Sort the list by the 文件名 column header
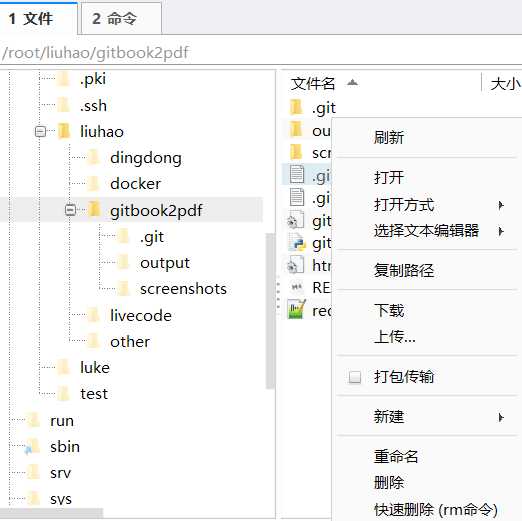This screenshot has height=521, width=522. tap(313, 83)
